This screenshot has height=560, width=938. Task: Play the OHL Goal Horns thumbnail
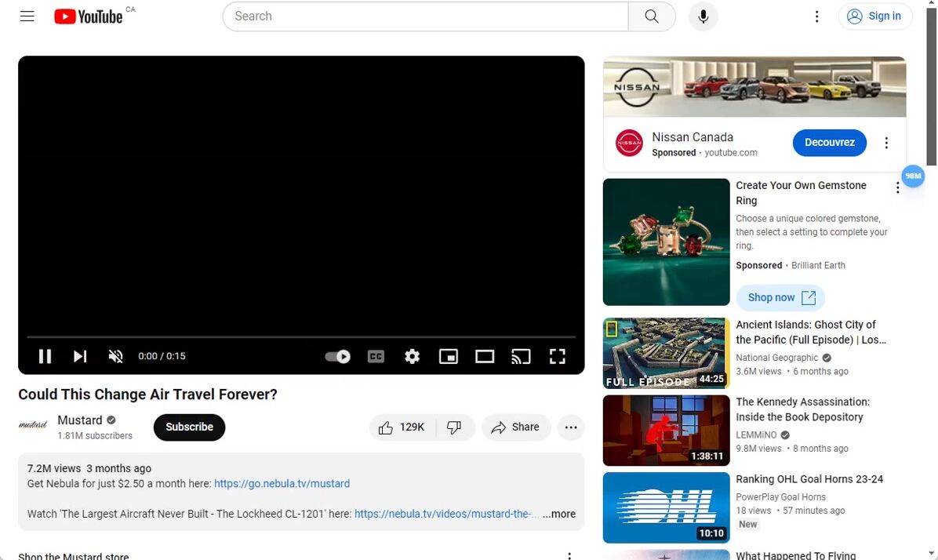point(667,508)
